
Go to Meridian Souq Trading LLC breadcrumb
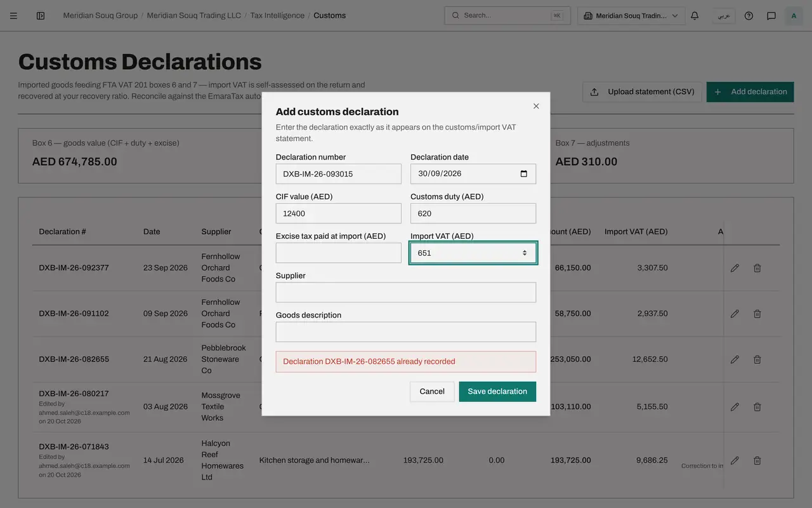194,15
